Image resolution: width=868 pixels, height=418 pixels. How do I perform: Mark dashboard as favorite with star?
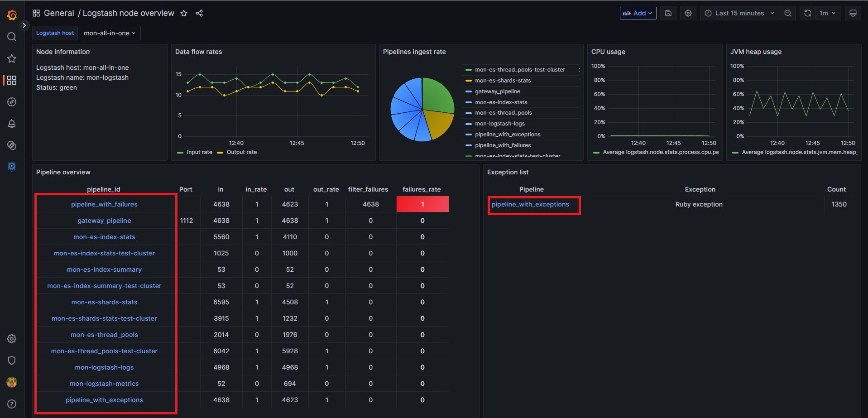(184, 13)
